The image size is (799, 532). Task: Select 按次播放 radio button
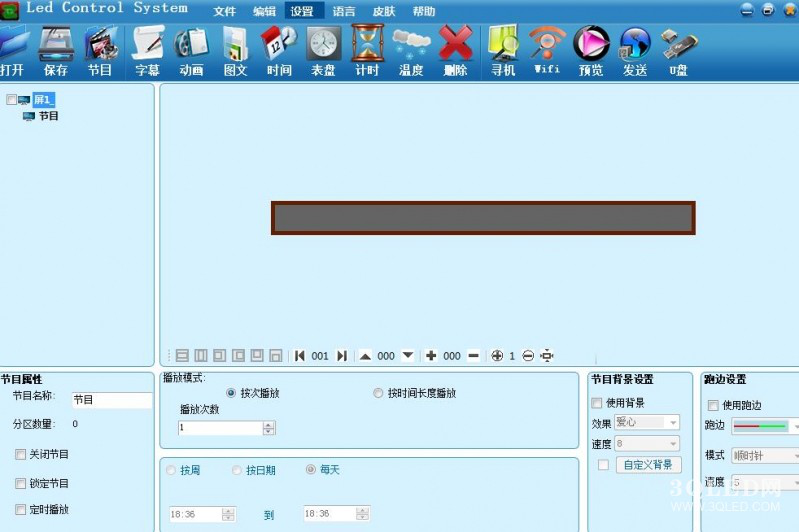(231, 393)
